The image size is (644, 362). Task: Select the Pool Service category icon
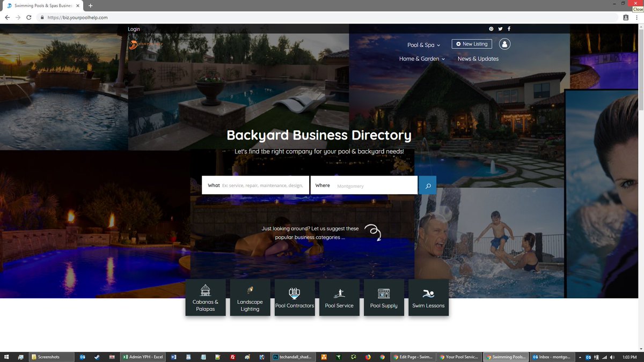point(339,297)
